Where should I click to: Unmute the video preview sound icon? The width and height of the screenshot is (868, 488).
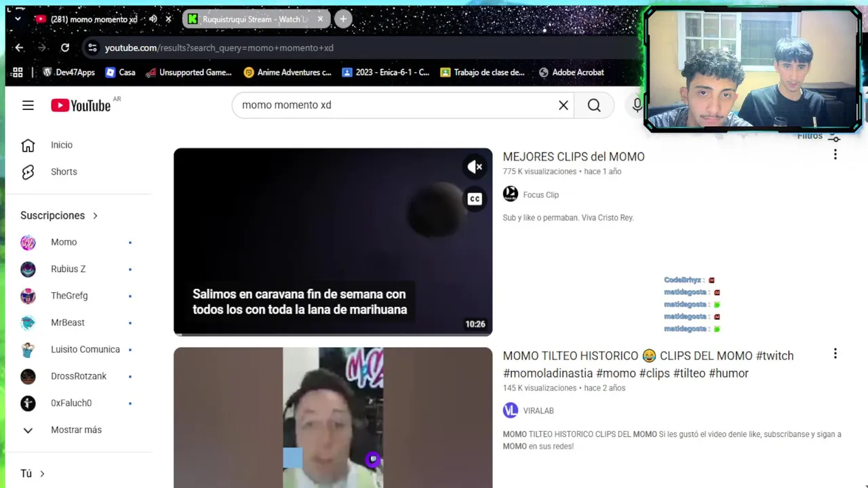point(475,167)
